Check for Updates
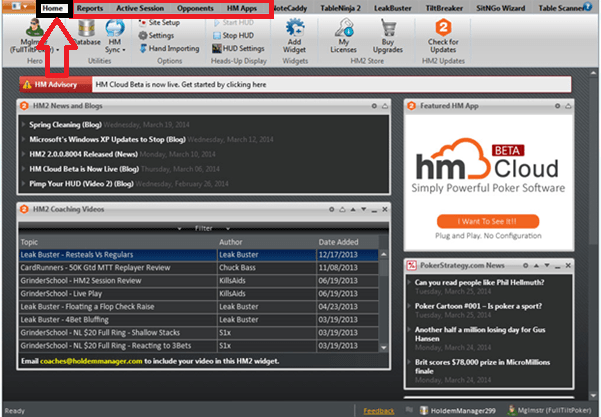The image size is (601, 417). 443,36
